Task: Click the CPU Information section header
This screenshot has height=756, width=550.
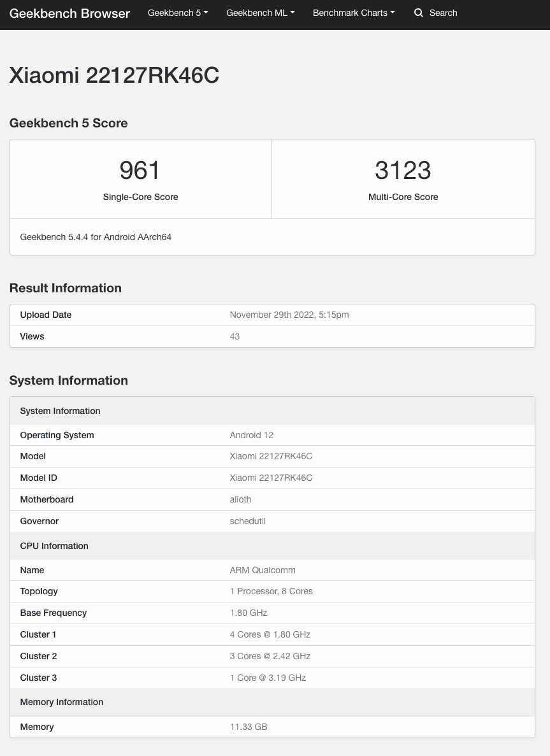Action: pos(273,546)
